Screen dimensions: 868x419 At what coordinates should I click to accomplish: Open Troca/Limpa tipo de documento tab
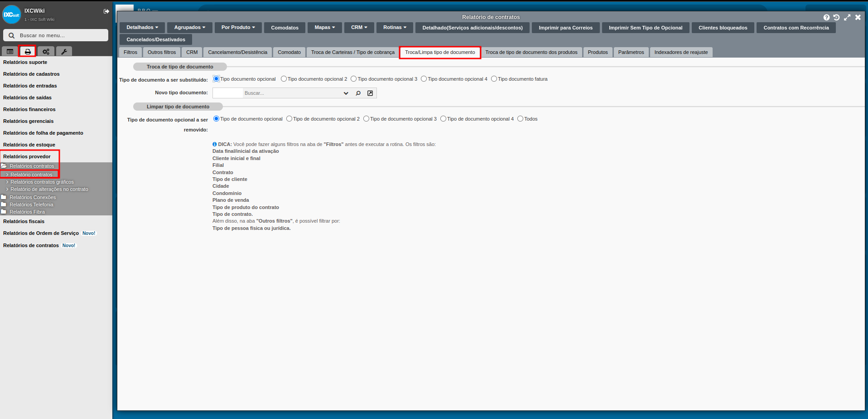(x=440, y=52)
